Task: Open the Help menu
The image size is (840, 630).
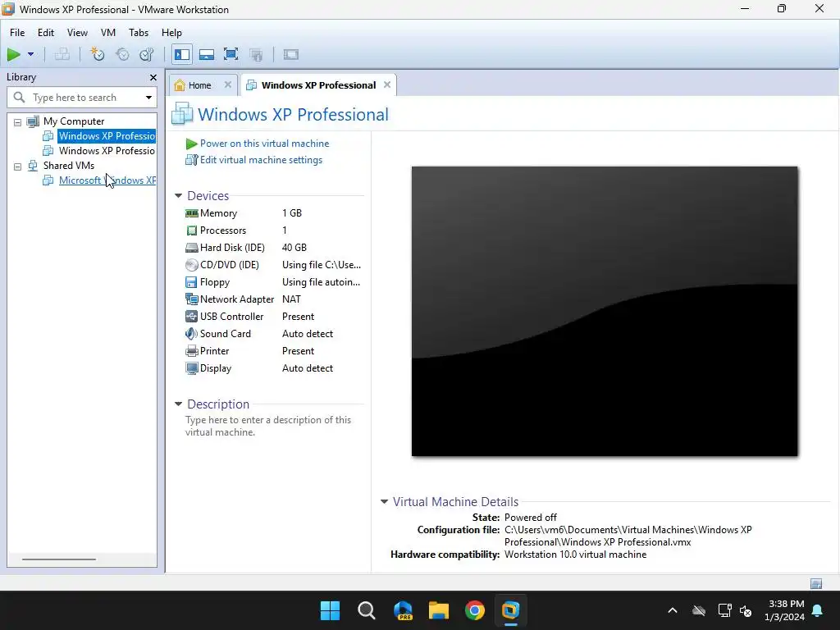Action: coord(171,33)
